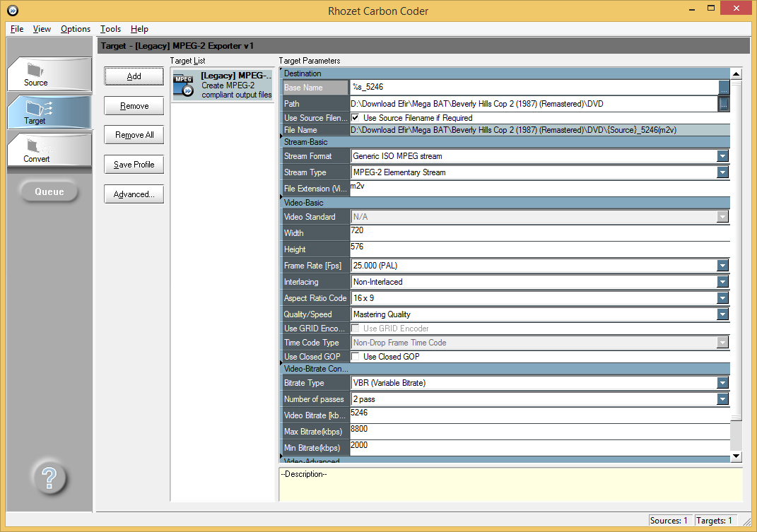Viewport: 757px width, 532px height.
Task: Click the Source folder icon in the sidebar
Action: [35, 71]
